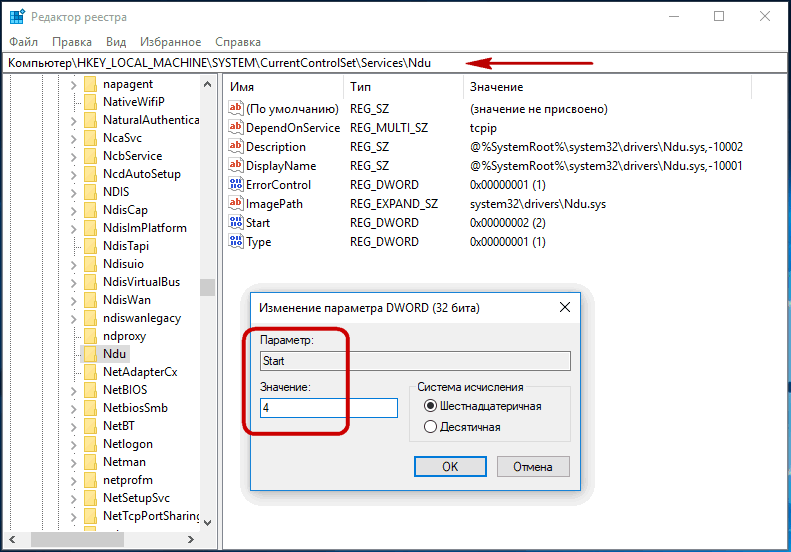
Task: Click the DWORD icon of Start value
Action: click(x=236, y=222)
